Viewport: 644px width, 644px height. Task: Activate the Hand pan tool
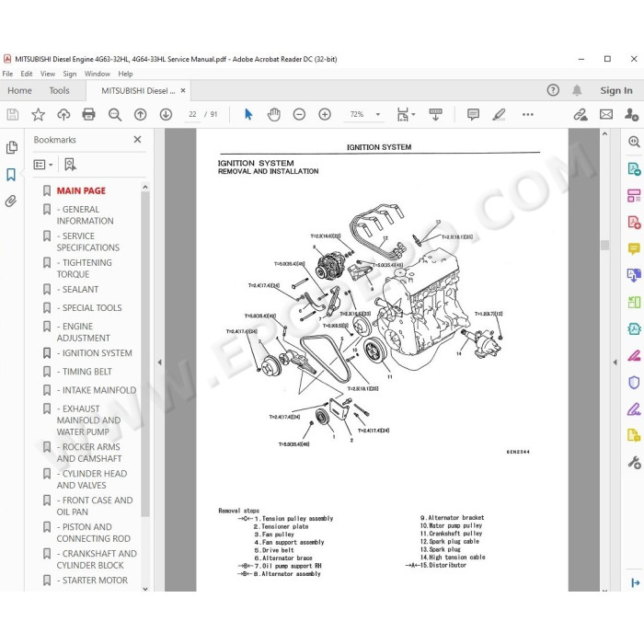coord(273,114)
